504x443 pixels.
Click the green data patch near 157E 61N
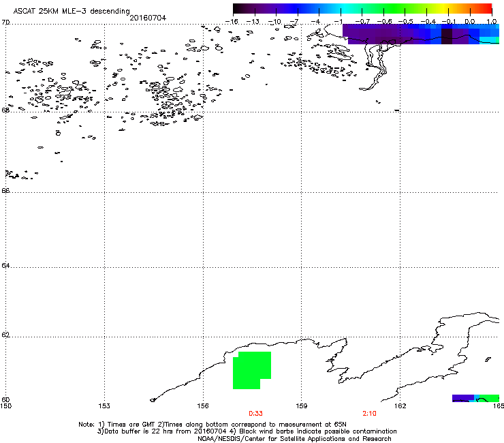[252, 370]
